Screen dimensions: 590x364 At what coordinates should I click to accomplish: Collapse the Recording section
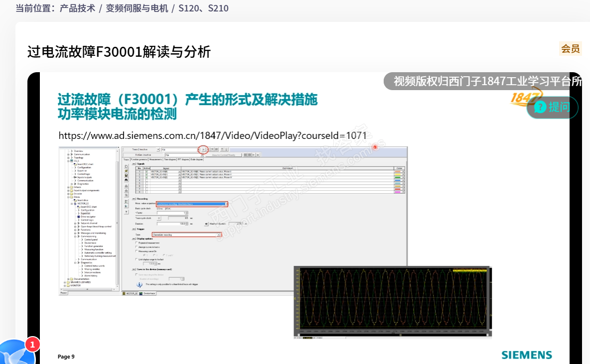(x=134, y=199)
